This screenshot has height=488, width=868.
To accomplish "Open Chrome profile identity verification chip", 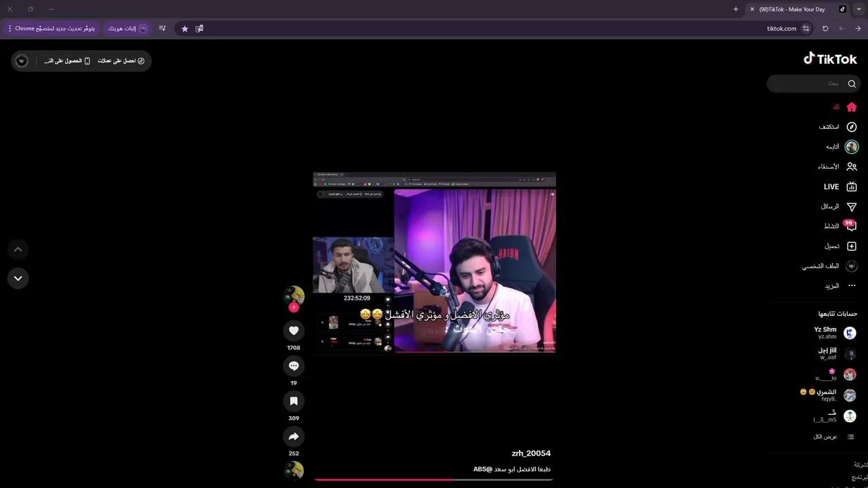I will 127,28.
